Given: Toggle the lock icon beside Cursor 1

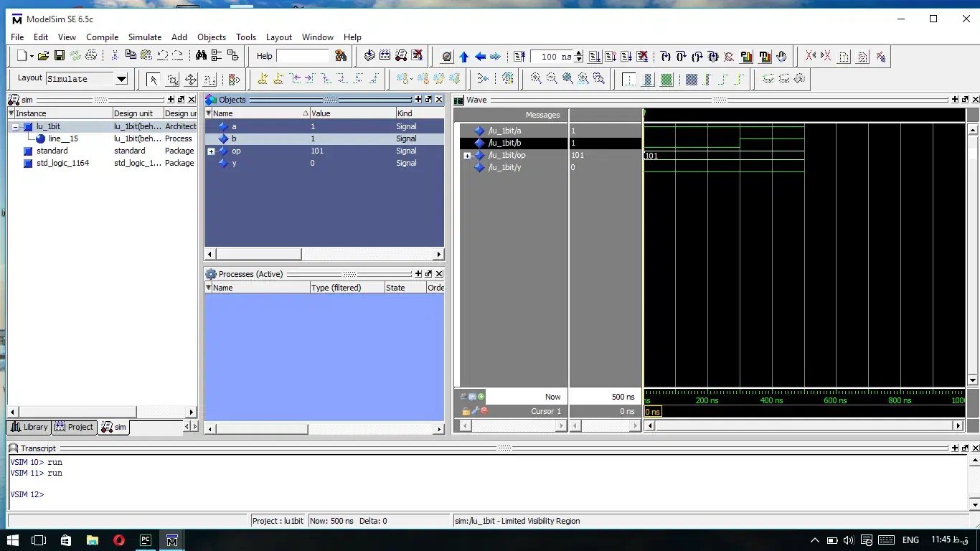Looking at the screenshot, I should click(466, 411).
